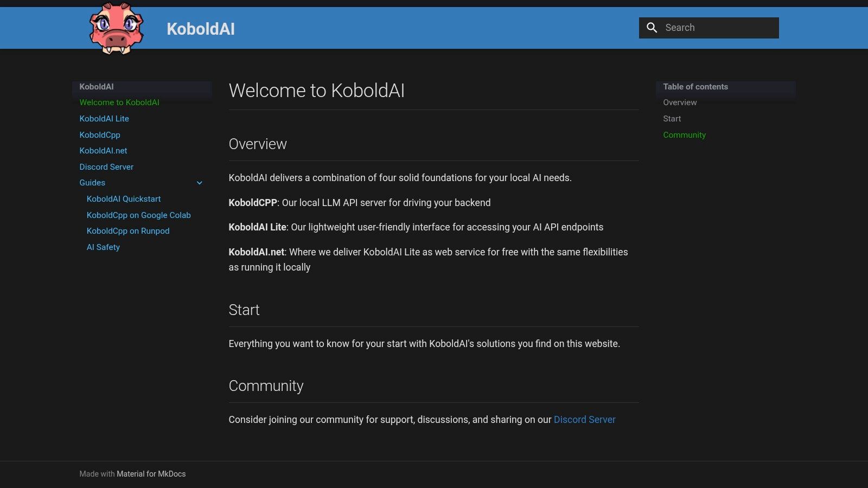Jump to Community in table of contents
This screenshot has width=868, height=488.
tap(684, 134)
